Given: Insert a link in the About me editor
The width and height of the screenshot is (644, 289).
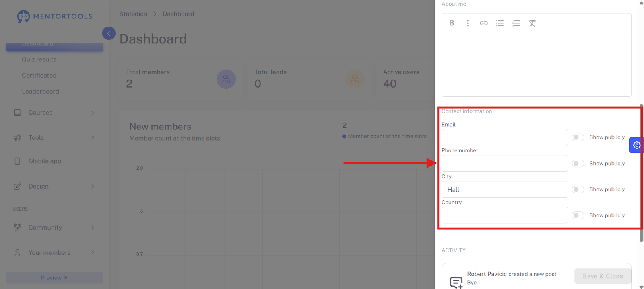Looking at the screenshot, I should [484, 23].
